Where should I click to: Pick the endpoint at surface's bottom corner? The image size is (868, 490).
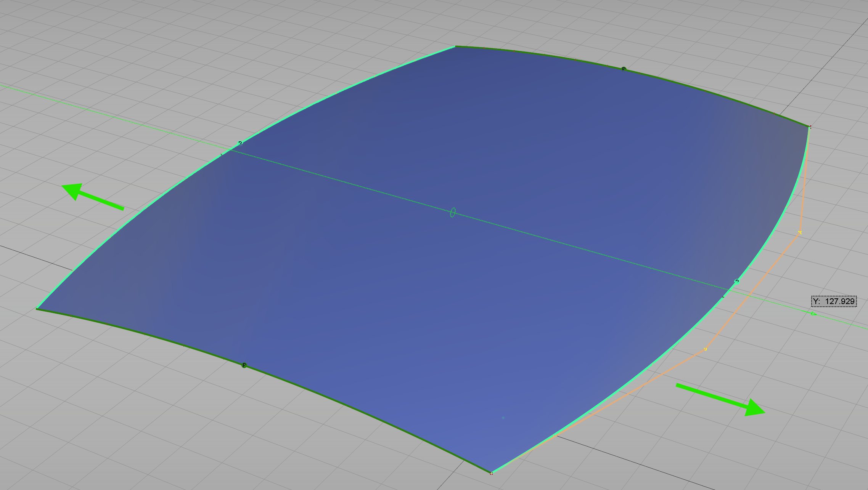491,473
